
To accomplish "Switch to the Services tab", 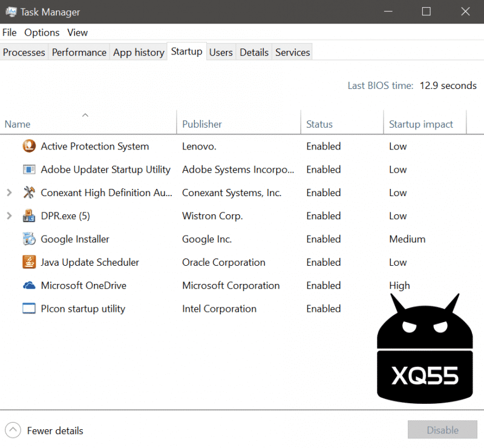I will click(292, 53).
